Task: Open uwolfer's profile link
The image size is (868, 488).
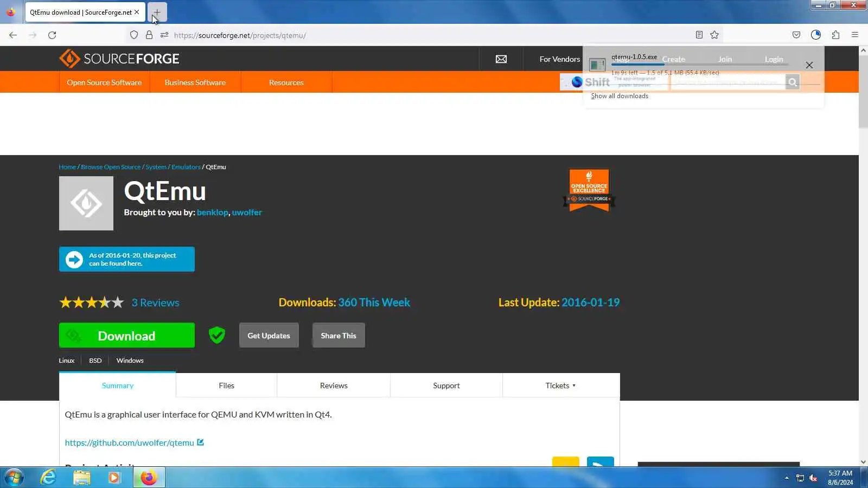Action: [x=247, y=213]
